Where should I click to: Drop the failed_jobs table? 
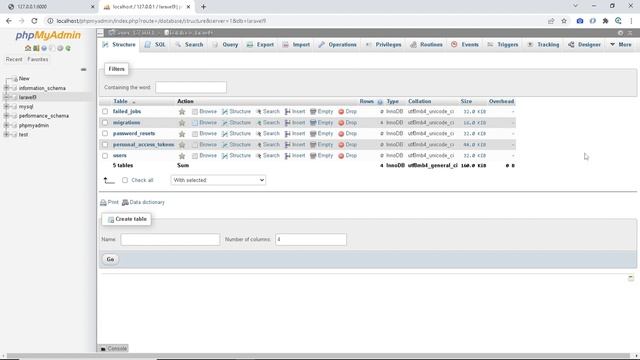[x=347, y=111]
